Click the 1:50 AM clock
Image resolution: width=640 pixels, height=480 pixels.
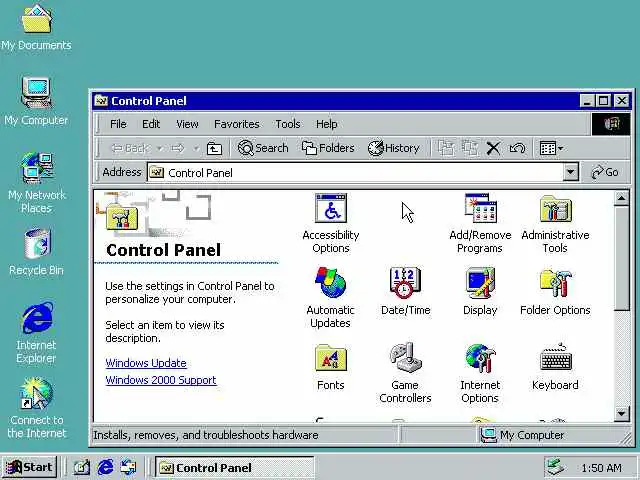point(602,468)
